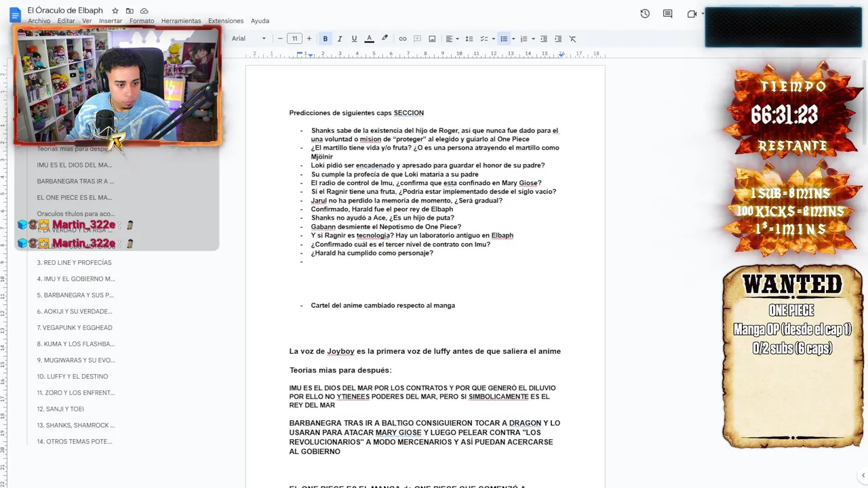Viewport: 868px width, 488px height.
Task: Decrease font size with minus button
Action: coord(280,39)
